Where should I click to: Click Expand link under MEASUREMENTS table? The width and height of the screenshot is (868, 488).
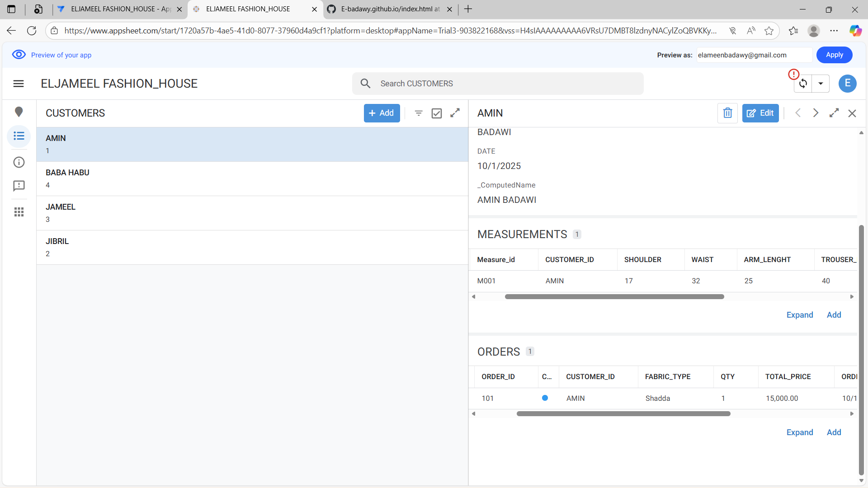pyautogui.click(x=799, y=315)
